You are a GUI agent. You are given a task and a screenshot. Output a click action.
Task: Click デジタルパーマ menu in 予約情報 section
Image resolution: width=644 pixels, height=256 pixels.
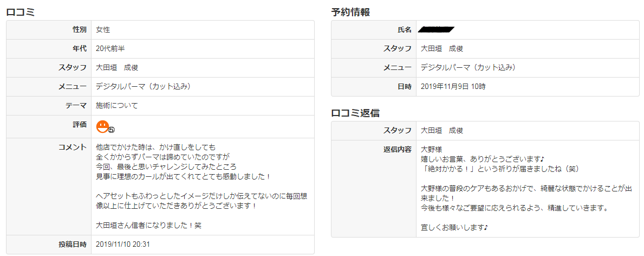point(467,68)
